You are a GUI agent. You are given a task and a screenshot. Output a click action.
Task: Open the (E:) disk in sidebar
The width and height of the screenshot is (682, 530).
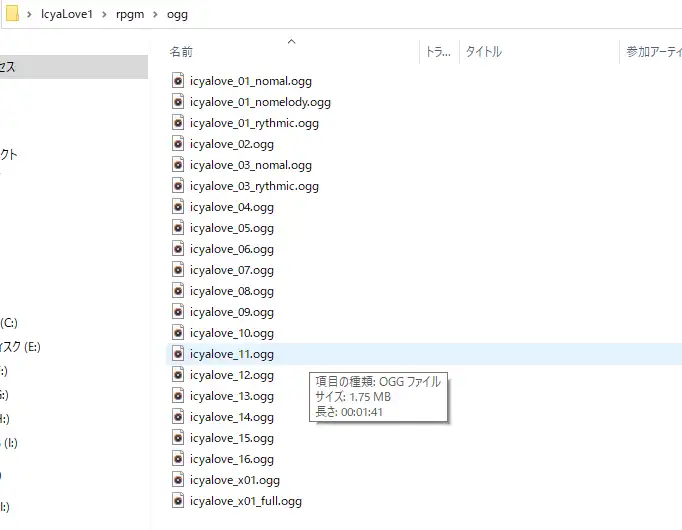[x=20, y=347]
